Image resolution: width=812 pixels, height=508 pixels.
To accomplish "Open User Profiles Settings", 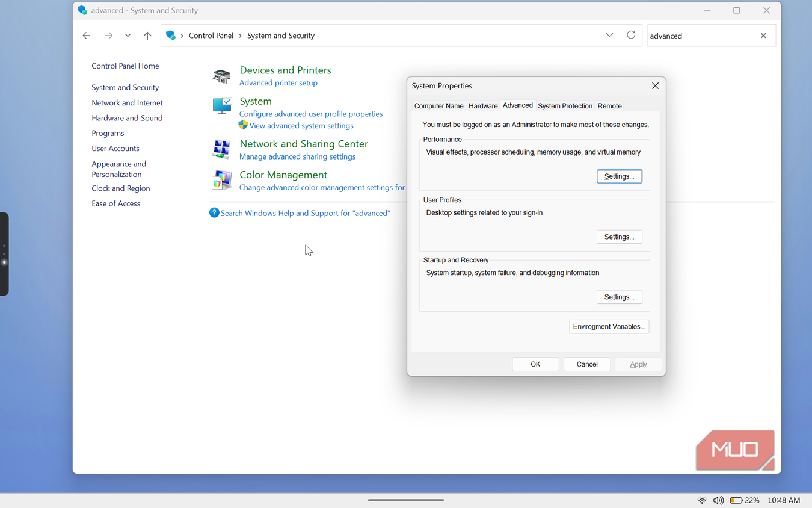I will click(x=619, y=237).
